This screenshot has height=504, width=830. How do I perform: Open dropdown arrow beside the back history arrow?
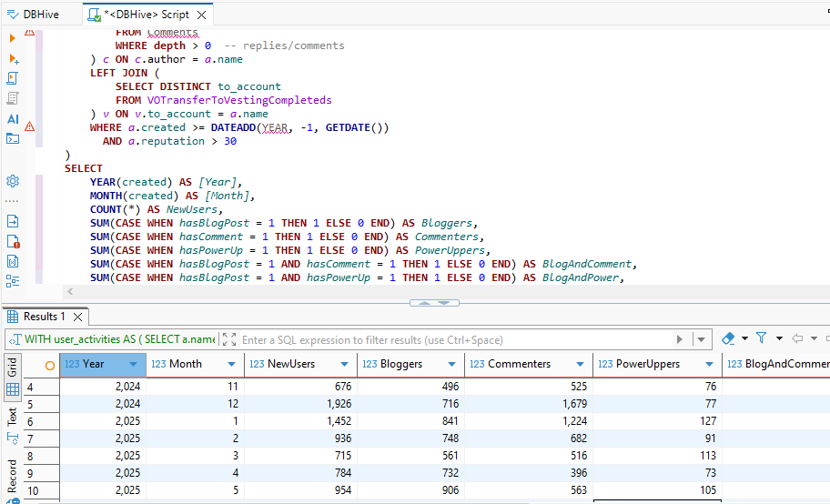pyautogui.click(x=815, y=338)
